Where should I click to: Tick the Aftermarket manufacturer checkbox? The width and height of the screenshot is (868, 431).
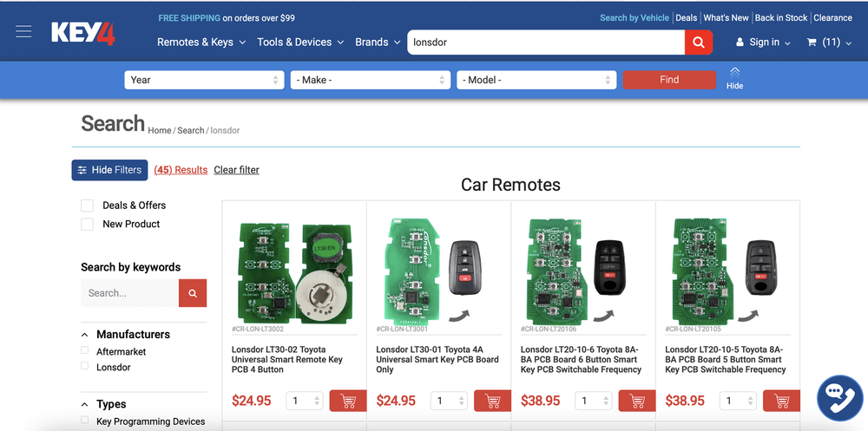85,350
